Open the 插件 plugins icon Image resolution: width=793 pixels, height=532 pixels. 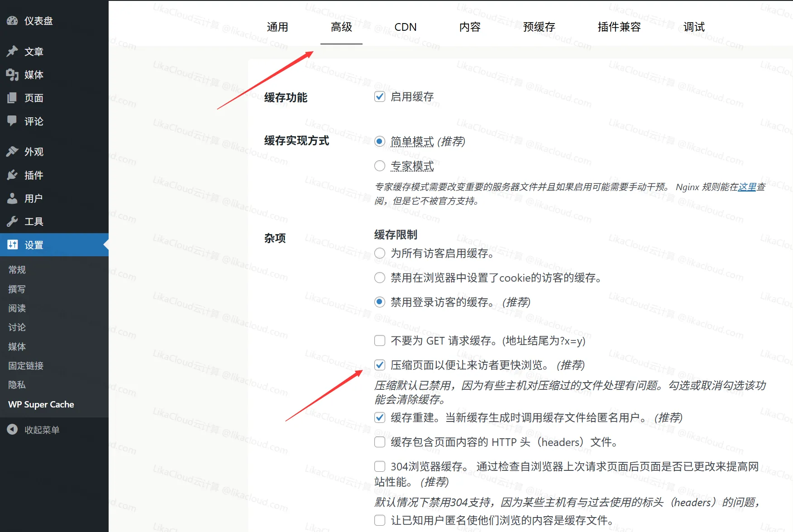(12, 175)
